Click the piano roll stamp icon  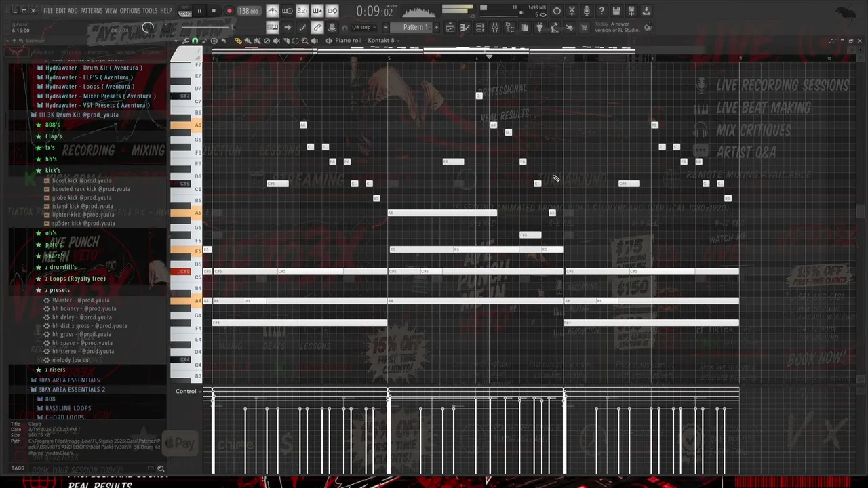[214, 41]
